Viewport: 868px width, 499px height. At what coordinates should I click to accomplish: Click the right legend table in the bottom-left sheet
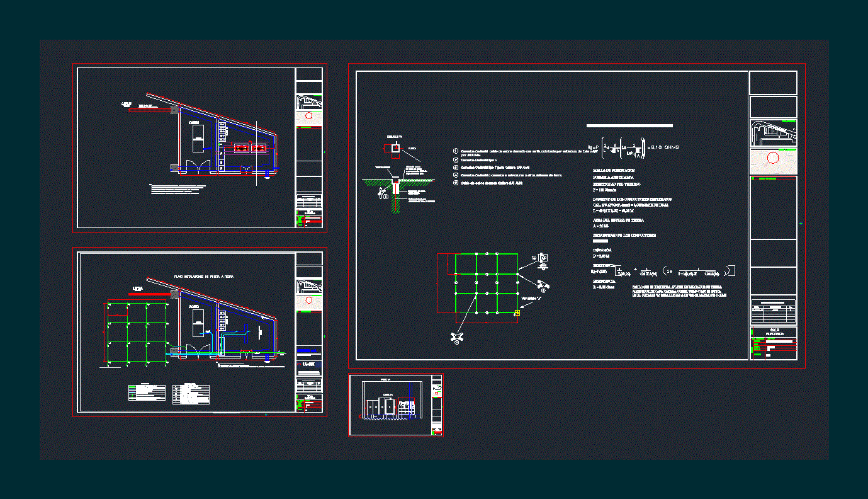tap(192, 393)
